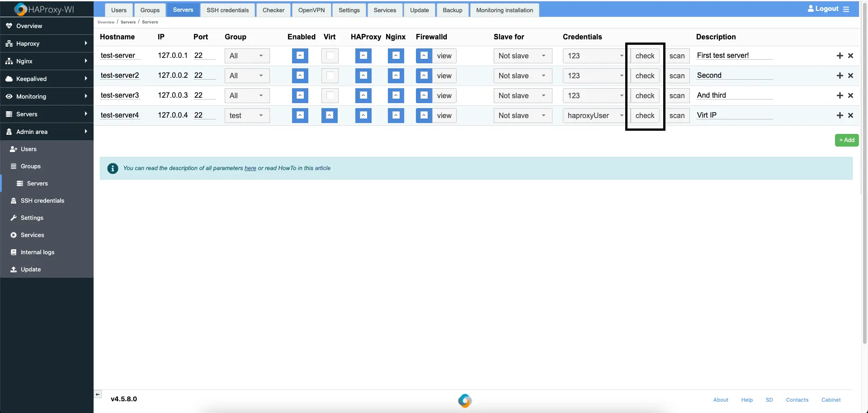Switch to the SSH credentials tab
Image resolution: width=868 pixels, height=413 pixels.
coord(227,10)
